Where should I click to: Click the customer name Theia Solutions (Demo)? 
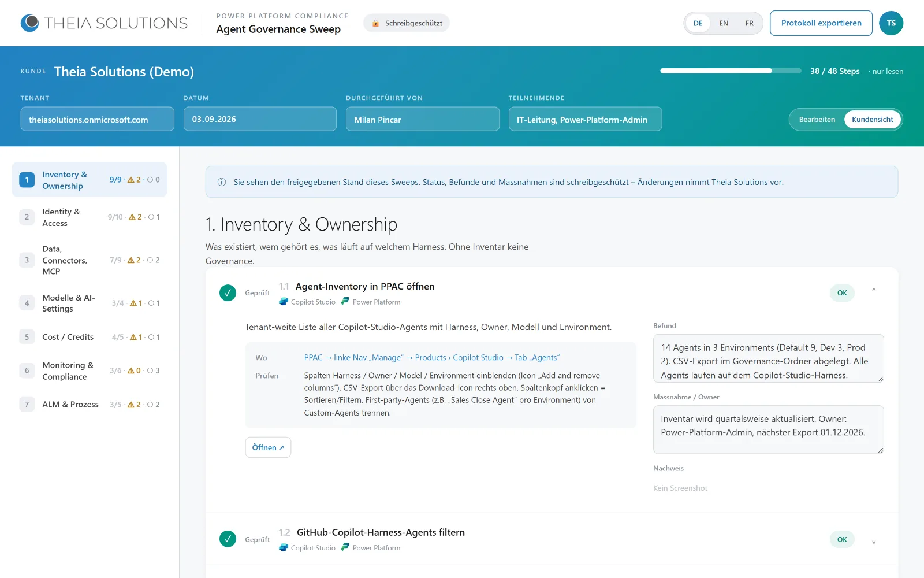point(124,72)
